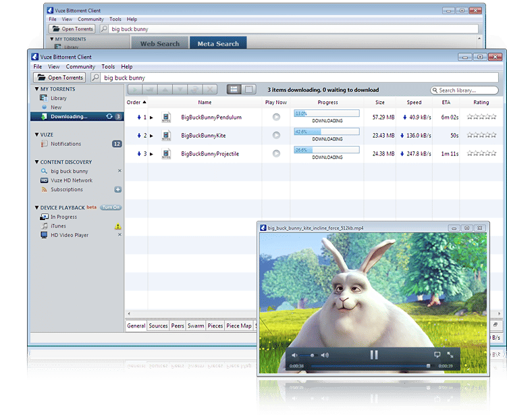Screen dimensions: 507x420
Task: Click the move down toolbar arrow
Action: tap(180, 90)
